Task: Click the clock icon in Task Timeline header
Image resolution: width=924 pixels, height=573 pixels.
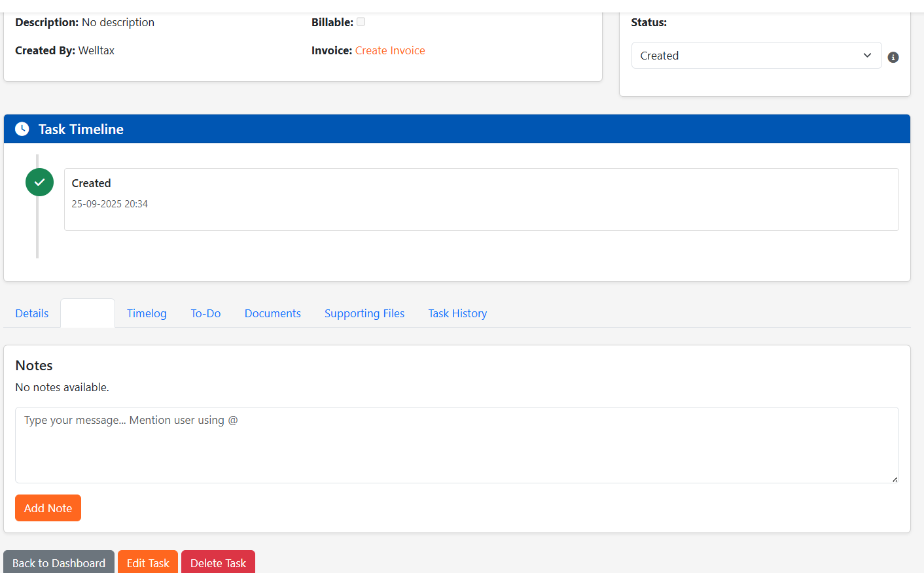Action: pyautogui.click(x=22, y=128)
